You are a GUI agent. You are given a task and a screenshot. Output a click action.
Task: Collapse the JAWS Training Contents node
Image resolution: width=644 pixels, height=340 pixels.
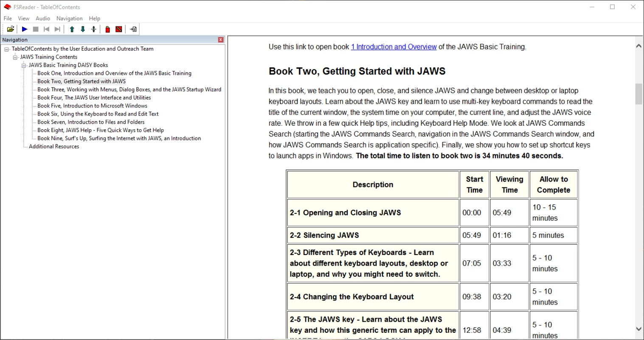(15, 57)
